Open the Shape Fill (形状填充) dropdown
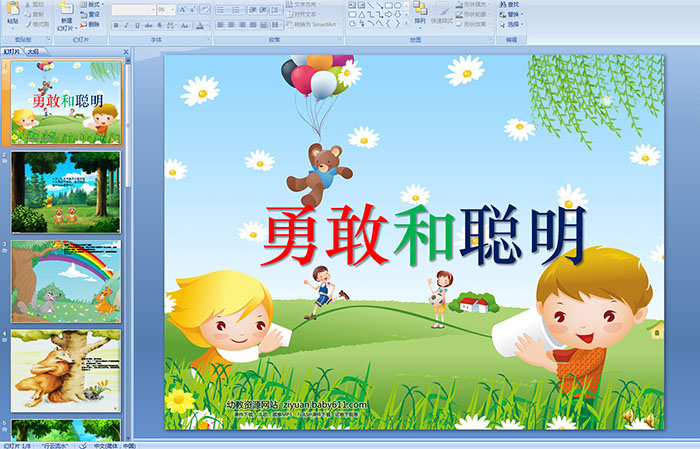700x449 pixels. [x=476, y=4]
